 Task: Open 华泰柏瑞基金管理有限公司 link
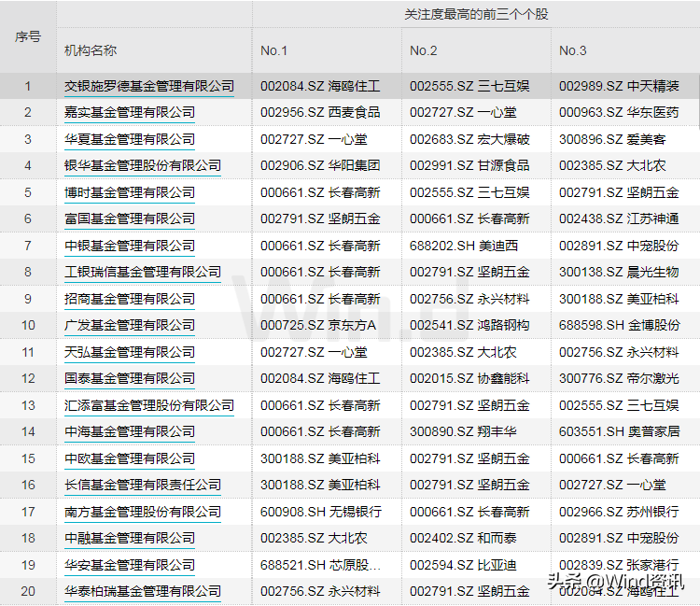tap(143, 591)
